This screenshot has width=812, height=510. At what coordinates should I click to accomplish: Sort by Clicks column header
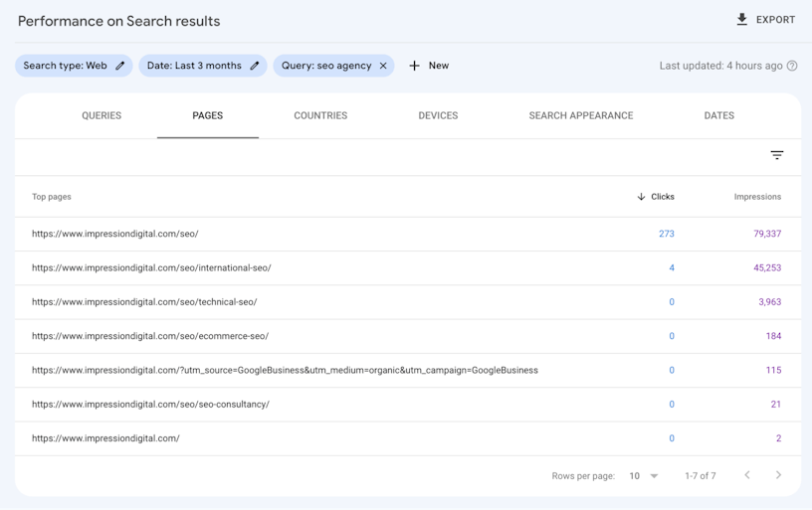click(656, 197)
